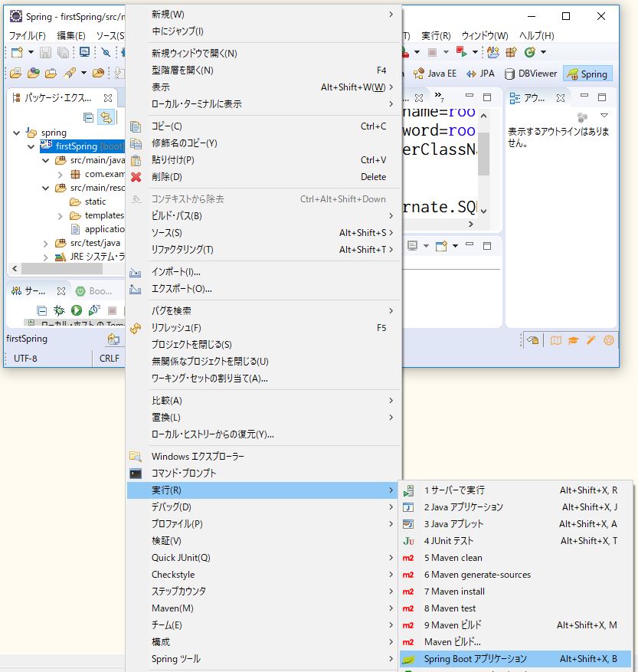Choose Spring Boot application run option

[x=515, y=659]
